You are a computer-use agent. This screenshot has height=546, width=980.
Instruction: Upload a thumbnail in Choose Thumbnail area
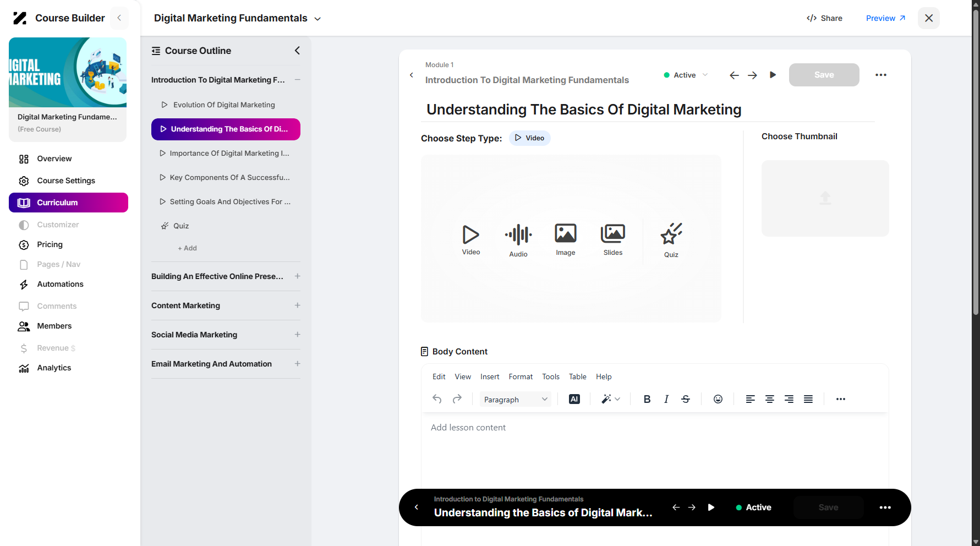825,198
